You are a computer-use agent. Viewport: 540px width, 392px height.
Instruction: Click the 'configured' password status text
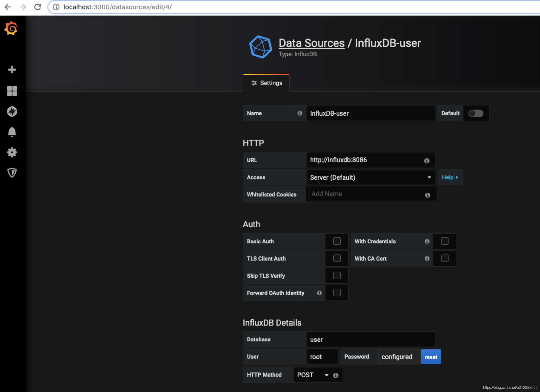click(x=397, y=357)
